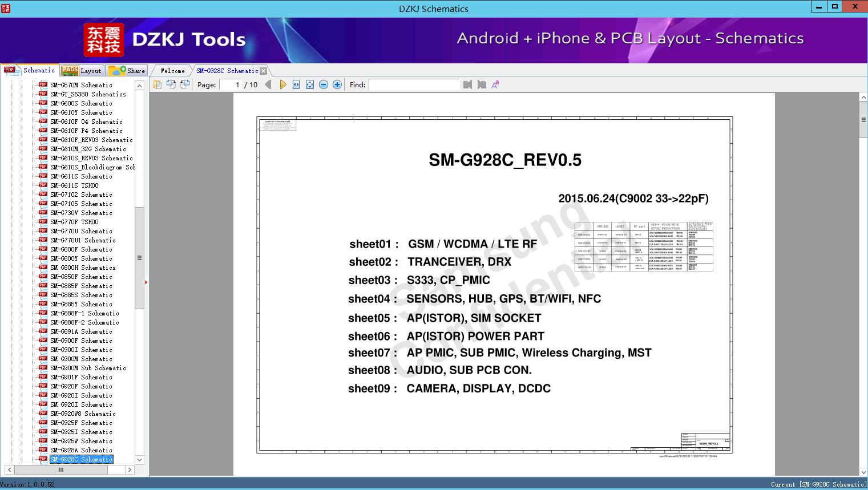This screenshot has height=490, width=868.
Task: Select SM-G891A Schematic entry
Action: [81, 331]
